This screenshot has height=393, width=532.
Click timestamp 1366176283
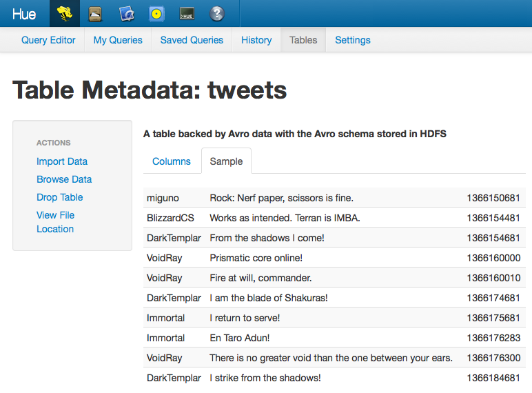pos(493,338)
